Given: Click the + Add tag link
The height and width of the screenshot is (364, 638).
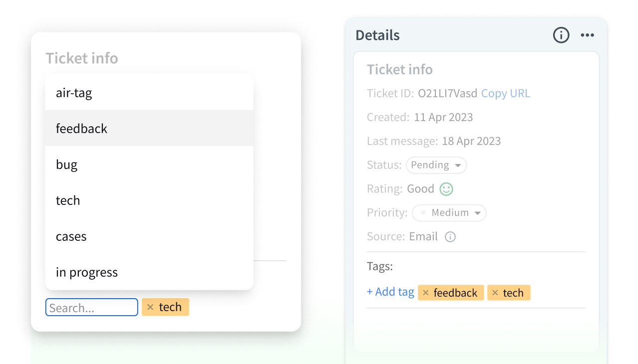Looking at the screenshot, I should coord(390,292).
